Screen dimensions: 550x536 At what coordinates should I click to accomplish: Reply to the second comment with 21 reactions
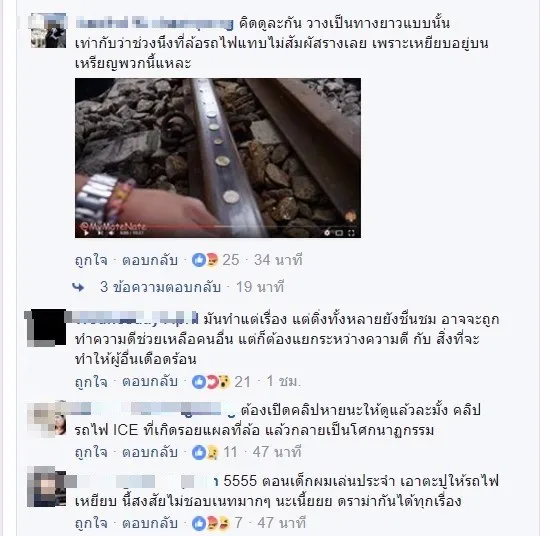150,382
